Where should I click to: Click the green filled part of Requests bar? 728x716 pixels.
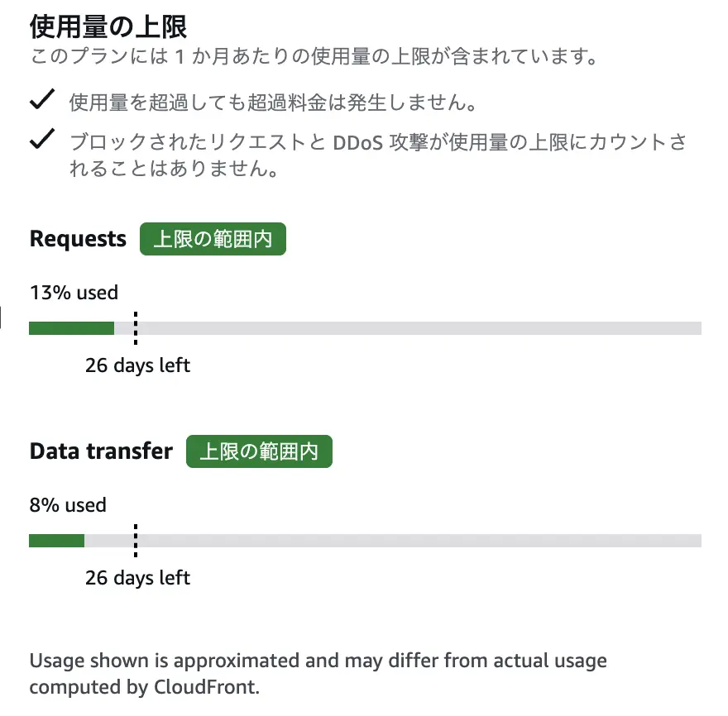[x=71, y=328]
